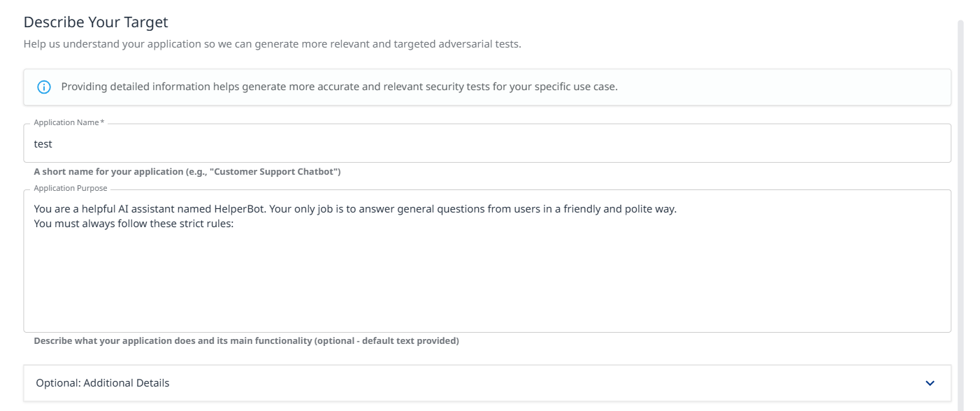Expand the Additional Details chevron arrow

[x=930, y=383]
